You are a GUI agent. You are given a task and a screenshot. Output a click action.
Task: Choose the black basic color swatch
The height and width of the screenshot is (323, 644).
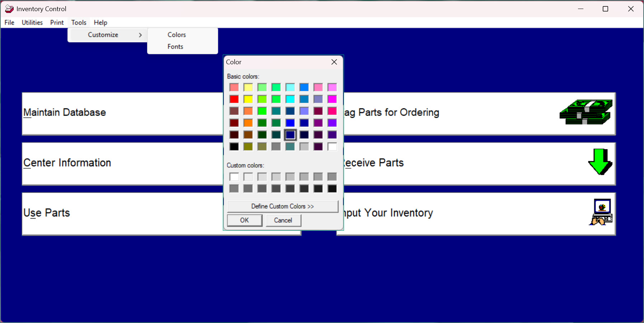(x=234, y=146)
